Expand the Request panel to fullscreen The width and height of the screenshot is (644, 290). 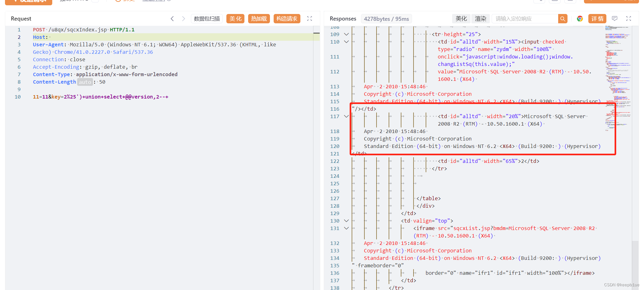[x=309, y=19]
